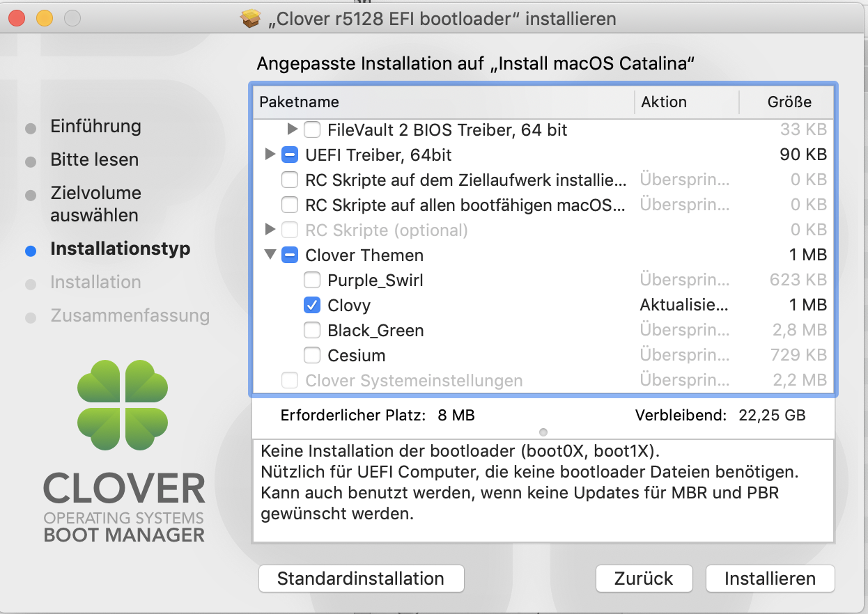Click the Clover Systemeinstellungen row label

(x=414, y=381)
